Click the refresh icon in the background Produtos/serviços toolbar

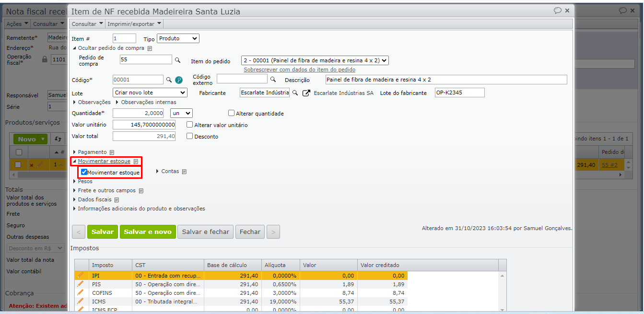tap(58, 139)
